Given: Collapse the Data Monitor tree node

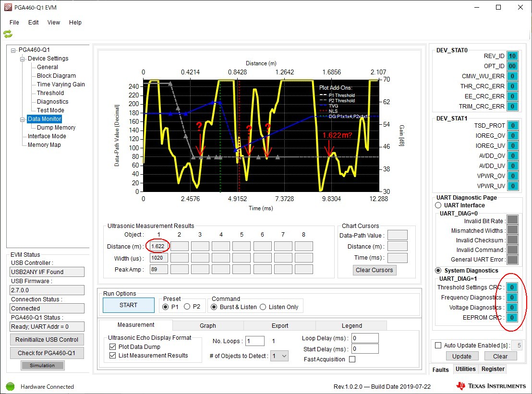Looking at the screenshot, I should (23, 119).
